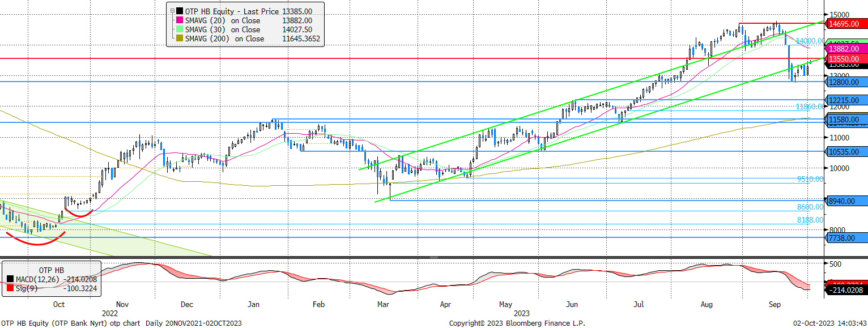This screenshot has height=328, width=868.
Task: Click the 2022 year label on date axis
Action: [110, 312]
